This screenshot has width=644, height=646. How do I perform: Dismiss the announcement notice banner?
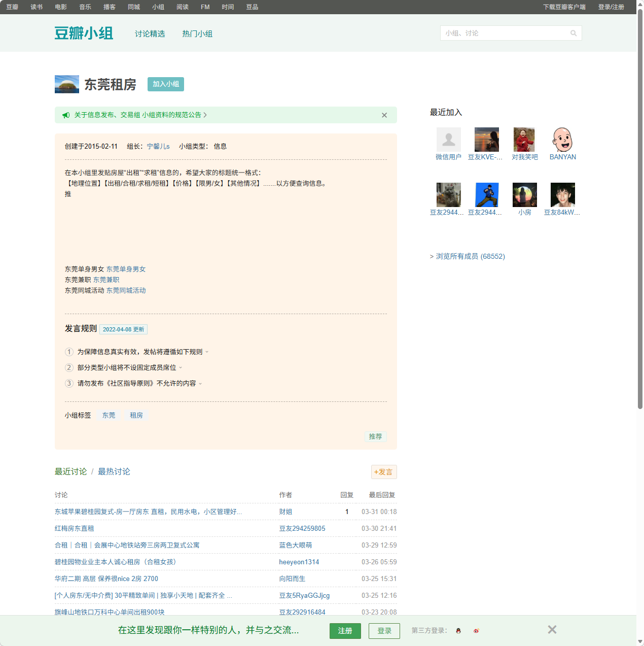(384, 115)
